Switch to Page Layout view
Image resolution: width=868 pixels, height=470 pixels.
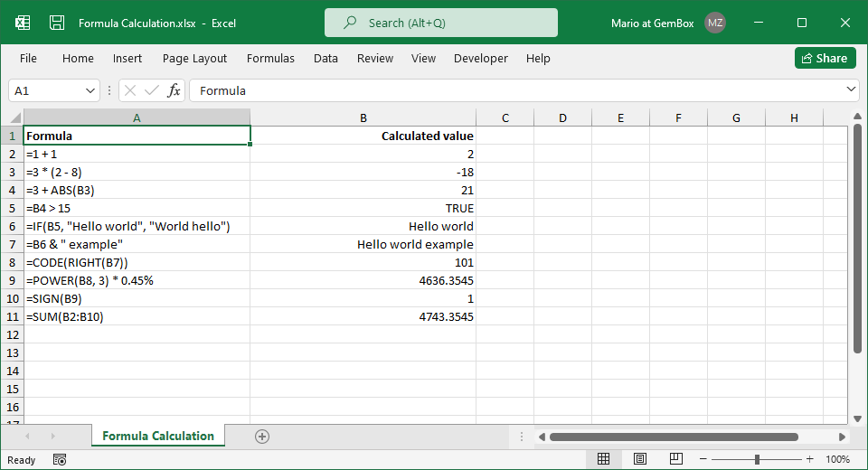639,459
